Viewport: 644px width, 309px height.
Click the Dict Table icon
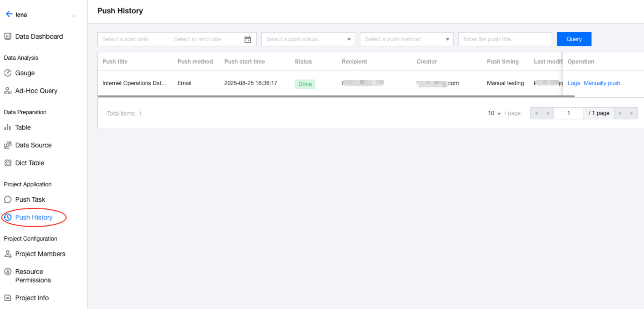[x=8, y=163]
